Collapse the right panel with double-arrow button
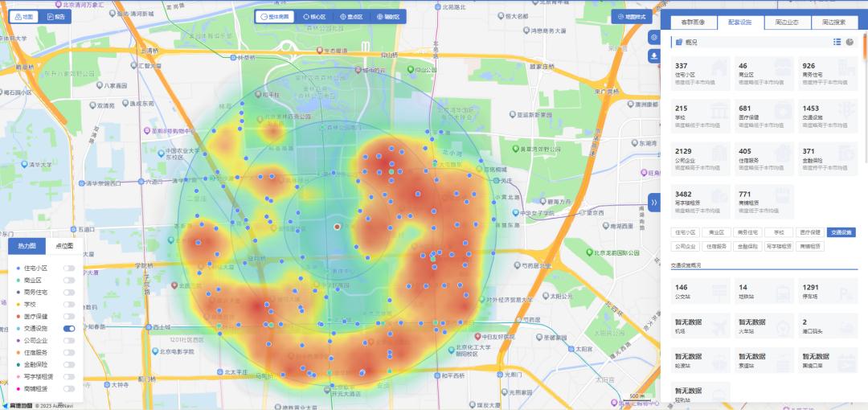Viewport: 868px width, 410px height. 653,203
